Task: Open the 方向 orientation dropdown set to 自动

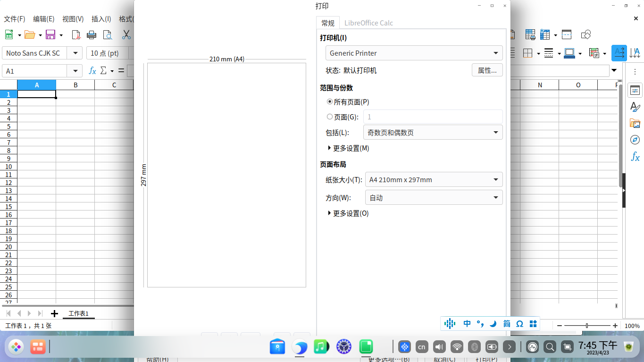Action: 434,198
